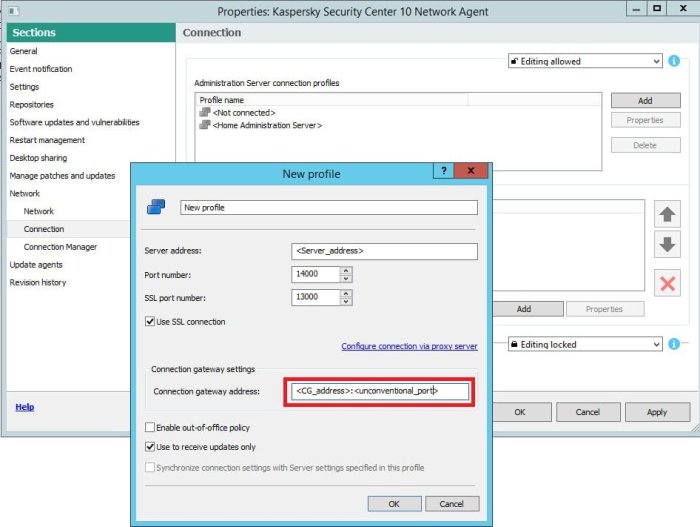This screenshot has height=527, width=700.
Task: Open the Editing locked dropdown
Action: 585,344
